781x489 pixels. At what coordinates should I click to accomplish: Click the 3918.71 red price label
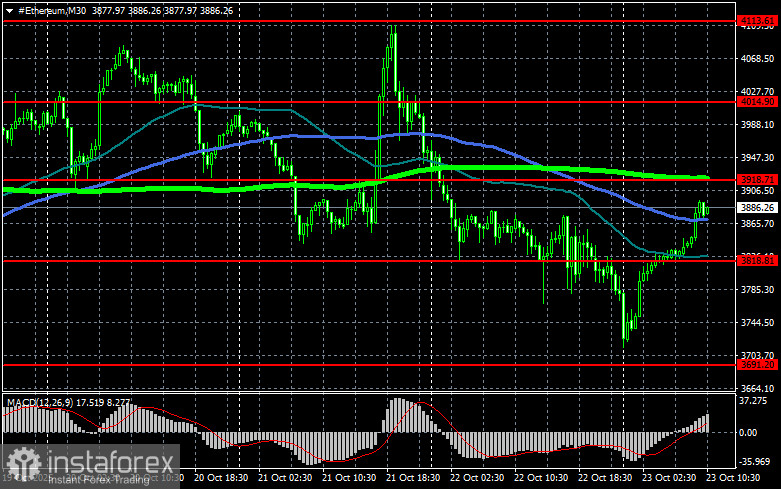757,179
